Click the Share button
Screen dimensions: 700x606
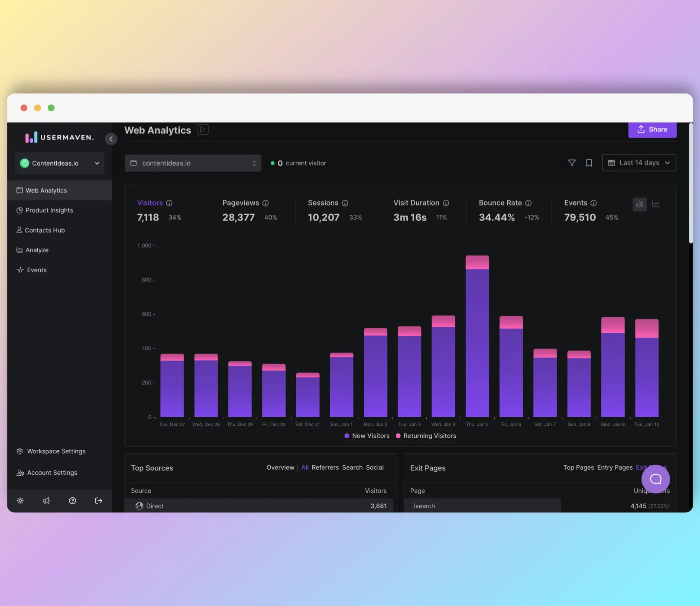pyautogui.click(x=652, y=129)
